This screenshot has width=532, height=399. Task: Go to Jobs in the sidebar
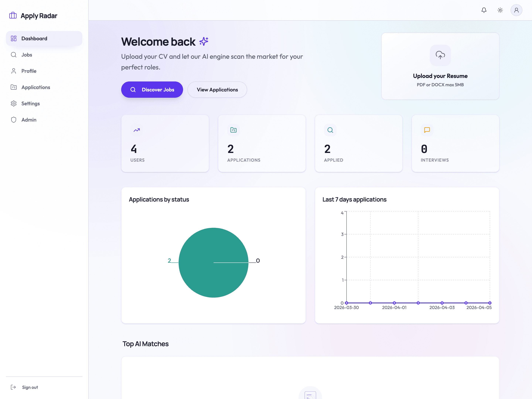[x=27, y=55]
